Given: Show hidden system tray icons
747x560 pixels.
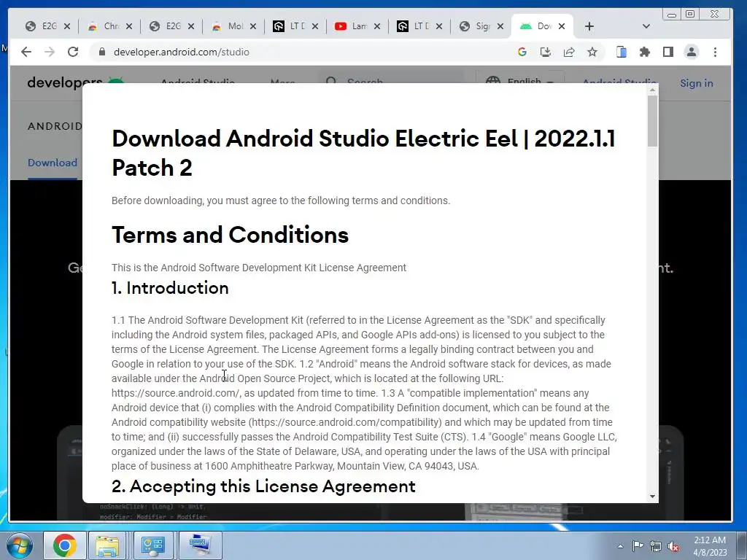Looking at the screenshot, I should 620,546.
